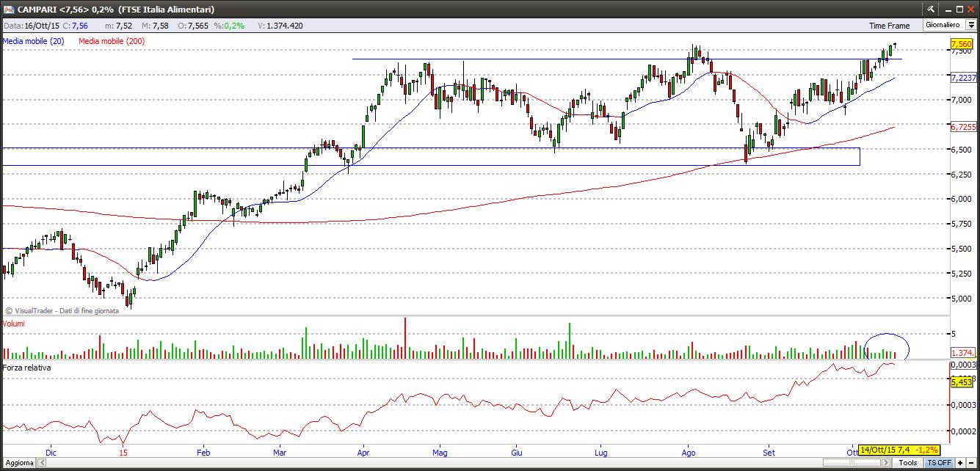Click the Data 16/Ott/15 field
Viewport: 980px width, 471px height.
[31, 26]
